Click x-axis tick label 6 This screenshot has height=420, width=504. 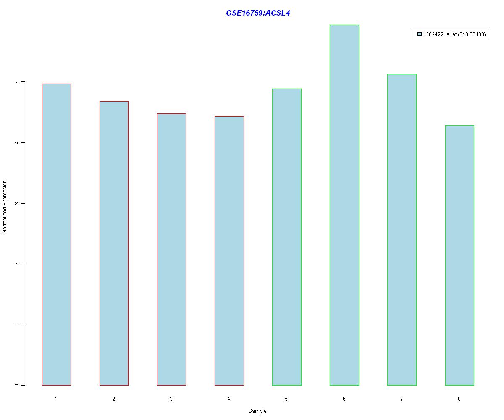pyautogui.click(x=344, y=399)
